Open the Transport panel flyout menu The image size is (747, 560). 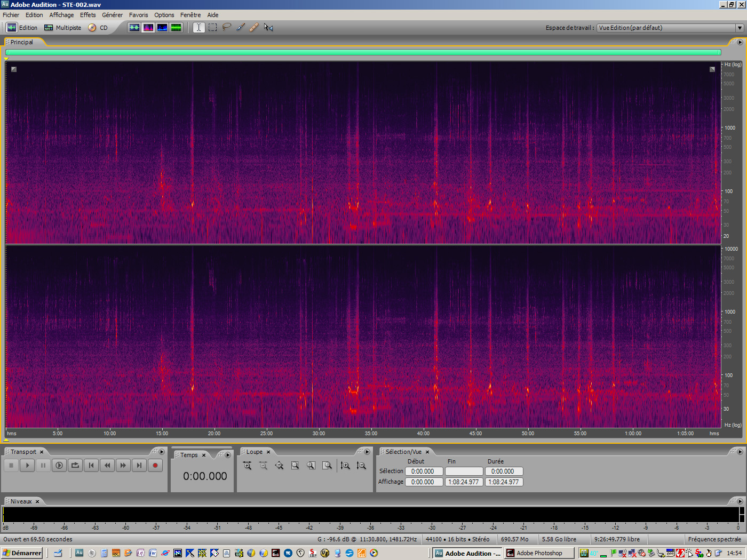(x=161, y=452)
